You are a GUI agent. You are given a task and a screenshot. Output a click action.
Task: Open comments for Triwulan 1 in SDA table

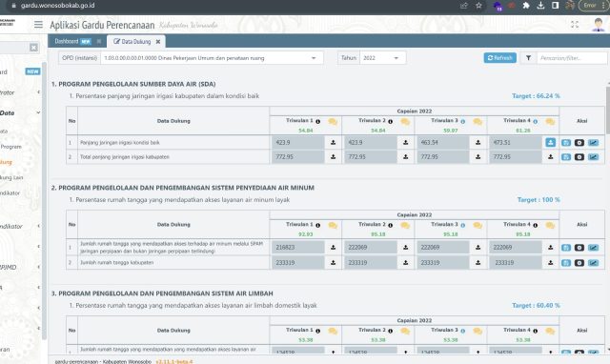(x=333, y=122)
